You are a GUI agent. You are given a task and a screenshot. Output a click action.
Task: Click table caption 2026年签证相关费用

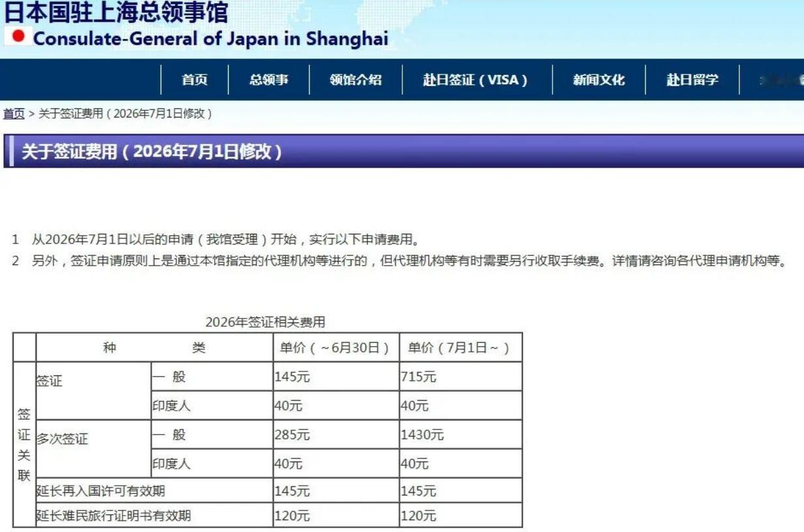tap(265, 322)
